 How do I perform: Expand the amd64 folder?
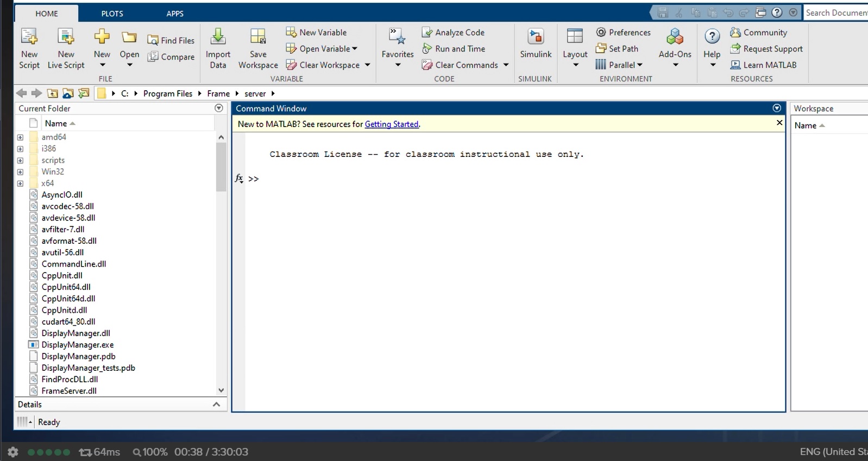(20, 137)
